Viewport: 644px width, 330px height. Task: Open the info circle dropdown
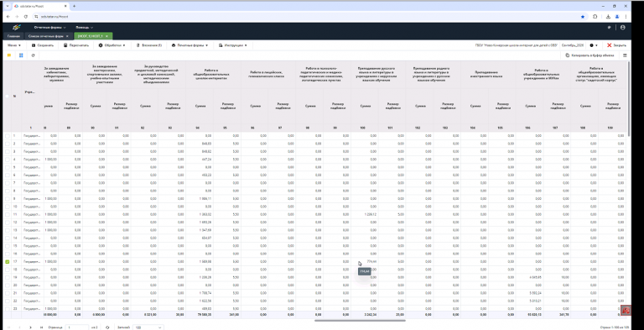click(x=594, y=45)
